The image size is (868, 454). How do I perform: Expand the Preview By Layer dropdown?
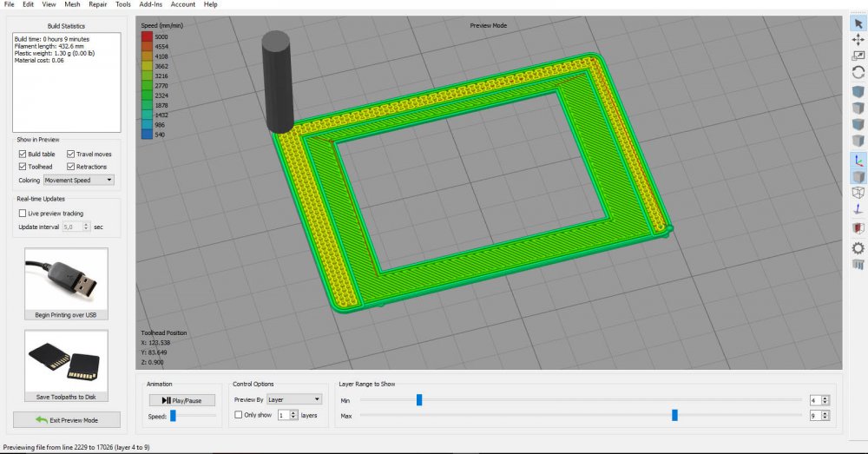tap(294, 399)
